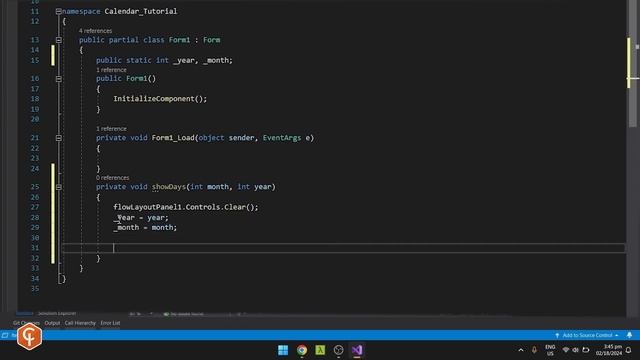
Task: Switch to the Output tab
Action: tap(52, 323)
